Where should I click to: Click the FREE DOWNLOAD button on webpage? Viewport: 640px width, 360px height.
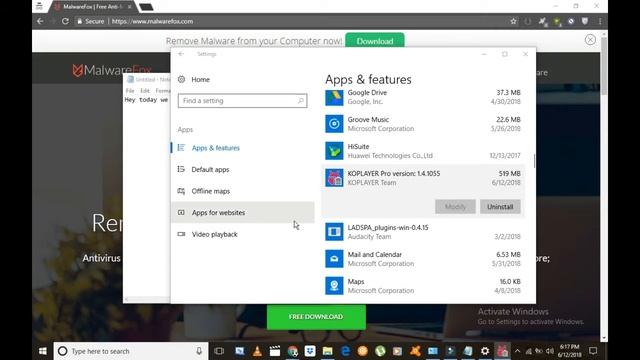pyautogui.click(x=316, y=317)
